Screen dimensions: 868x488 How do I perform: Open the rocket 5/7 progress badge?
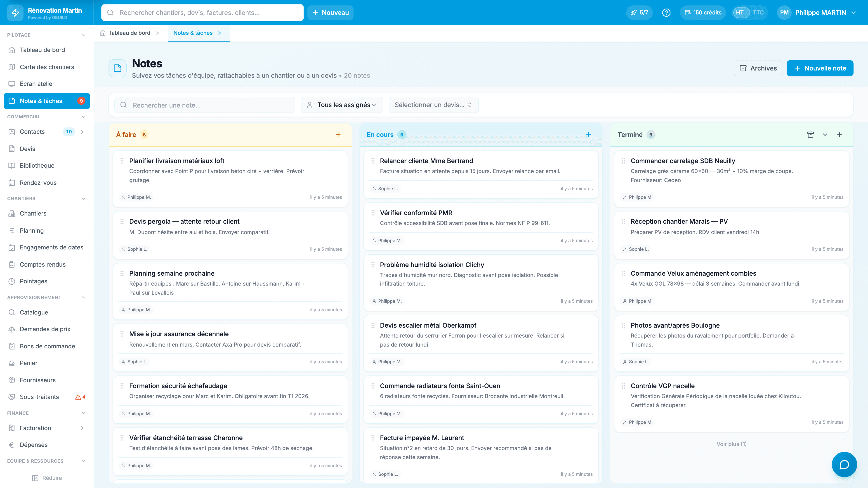(639, 12)
